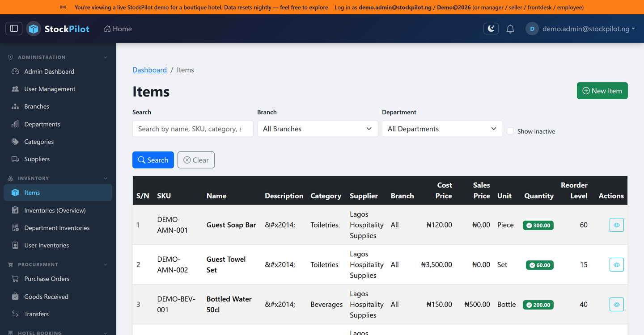Click the ₦3,500.00 cost price
This screenshot has width=644, height=335.
[436, 265]
